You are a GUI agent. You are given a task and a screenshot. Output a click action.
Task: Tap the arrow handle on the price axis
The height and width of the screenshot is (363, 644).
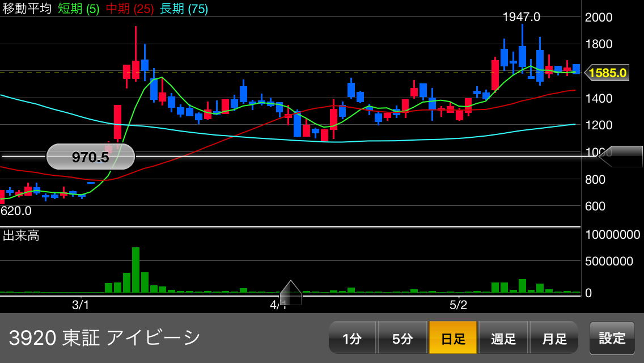pyautogui.click(x=620, y=156)
